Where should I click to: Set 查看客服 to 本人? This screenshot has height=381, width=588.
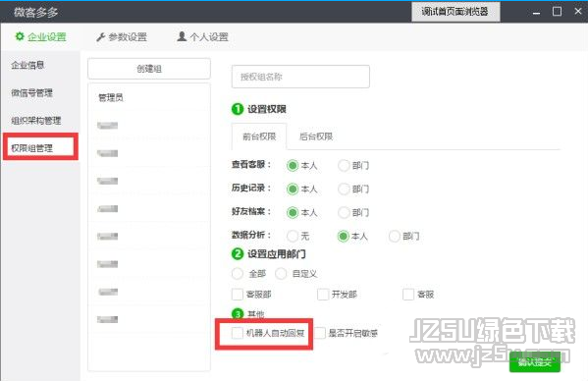click(x=293, y=165)
